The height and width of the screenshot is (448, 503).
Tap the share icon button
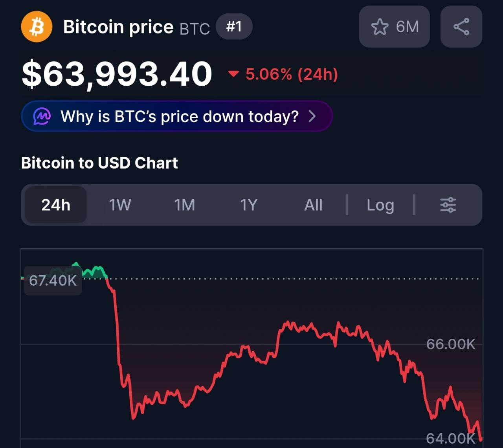(x=461, y=27)
